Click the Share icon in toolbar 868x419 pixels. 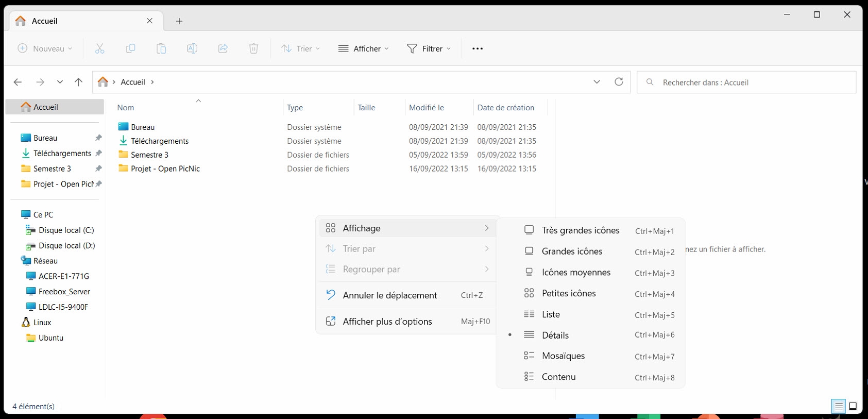(223, 48)
